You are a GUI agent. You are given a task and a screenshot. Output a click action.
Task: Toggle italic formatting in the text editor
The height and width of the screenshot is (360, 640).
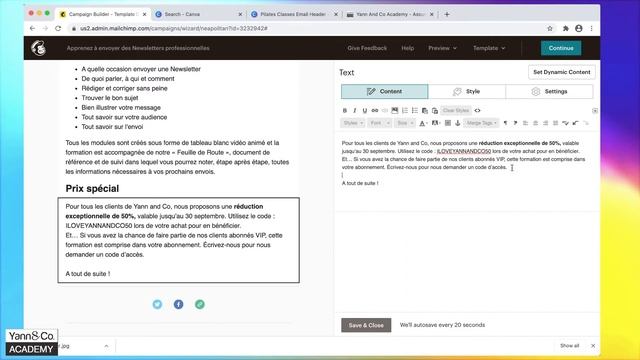[355, 111]
